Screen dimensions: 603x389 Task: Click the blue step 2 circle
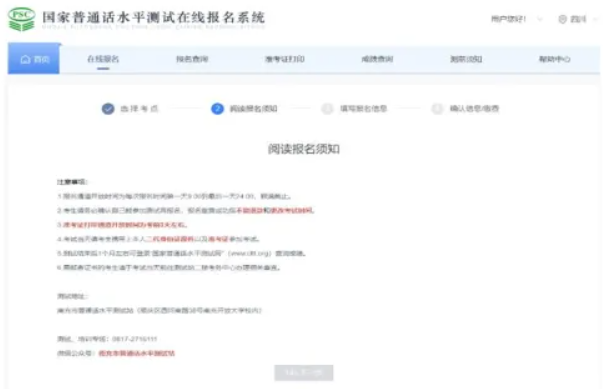point(217,109)
